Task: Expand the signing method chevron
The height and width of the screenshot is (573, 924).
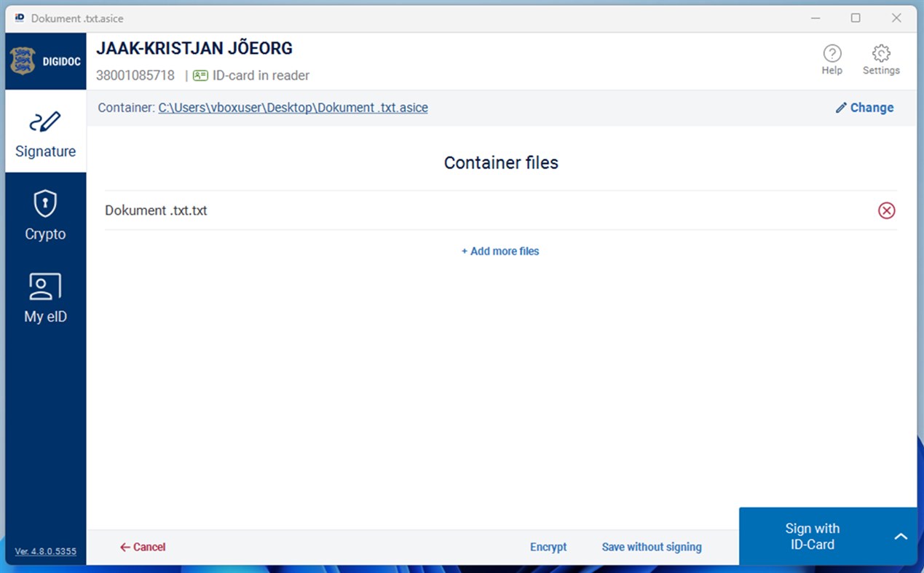Action: [901, 537]
